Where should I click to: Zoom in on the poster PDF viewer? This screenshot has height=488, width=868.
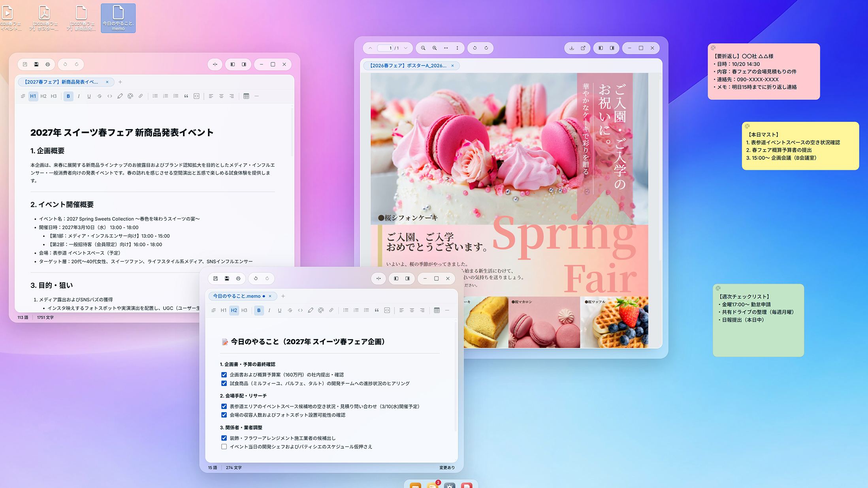tap(435, 48)
